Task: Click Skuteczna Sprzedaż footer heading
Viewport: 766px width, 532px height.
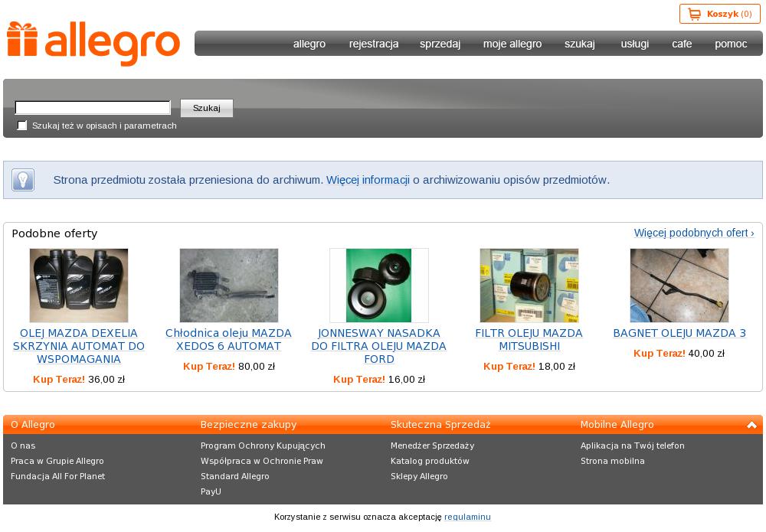Action: click(440, 425)
